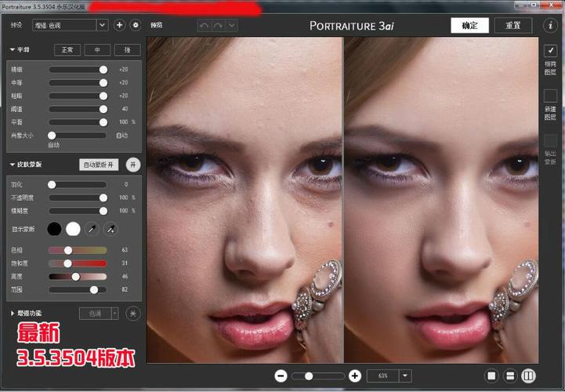This screenshot has height=392, width=565.
Task: Click the redo arrow in preview bar
Action: 218,25
